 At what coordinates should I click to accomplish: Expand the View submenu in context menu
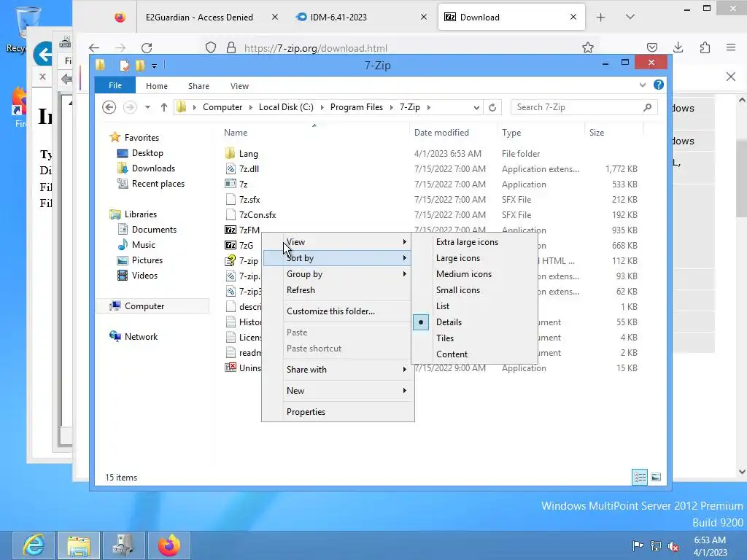tap(338, 242)
